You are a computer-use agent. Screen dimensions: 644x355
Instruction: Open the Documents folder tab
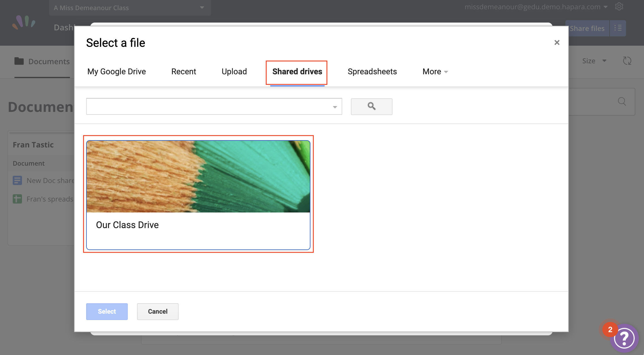[42, 61]
